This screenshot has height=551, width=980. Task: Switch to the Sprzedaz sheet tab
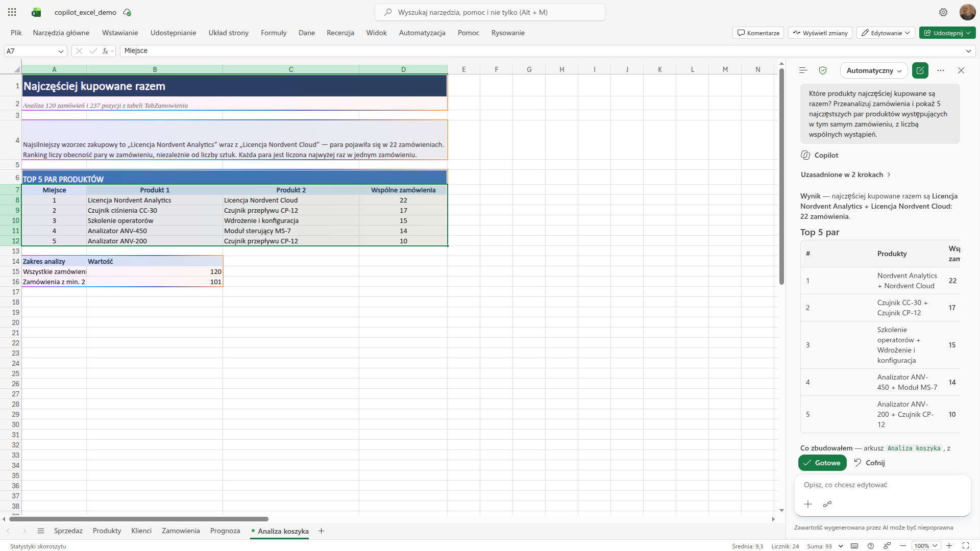pos(68,531)
